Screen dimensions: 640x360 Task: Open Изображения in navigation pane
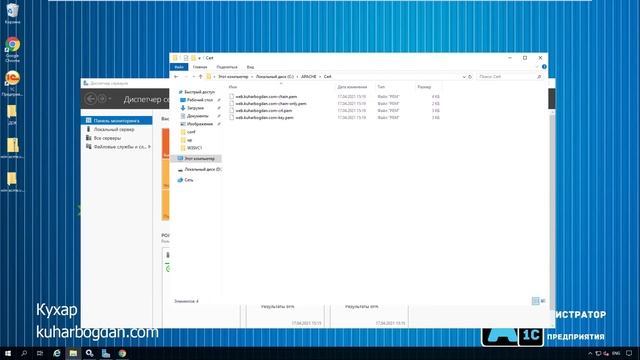197,124
